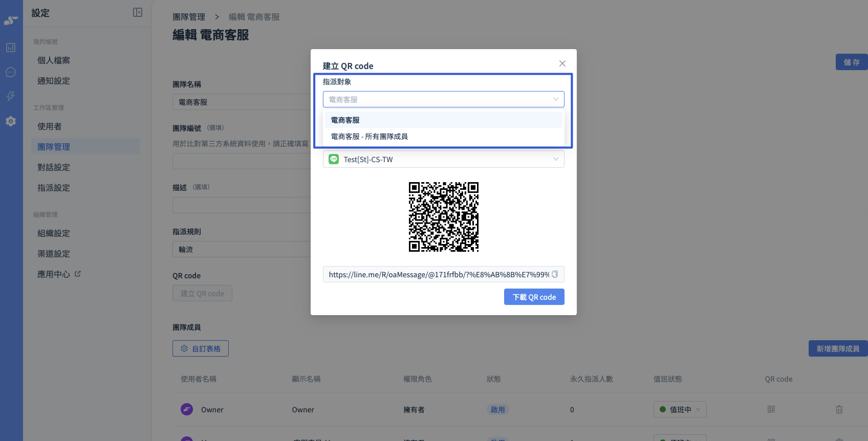Click the gear icon on 自訂表格 button
Screen dimensions: 868x441
(x=184, y=348)
